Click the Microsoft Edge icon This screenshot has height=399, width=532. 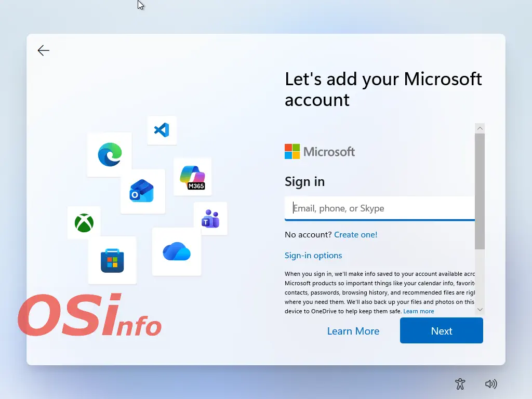coord(110,154)
